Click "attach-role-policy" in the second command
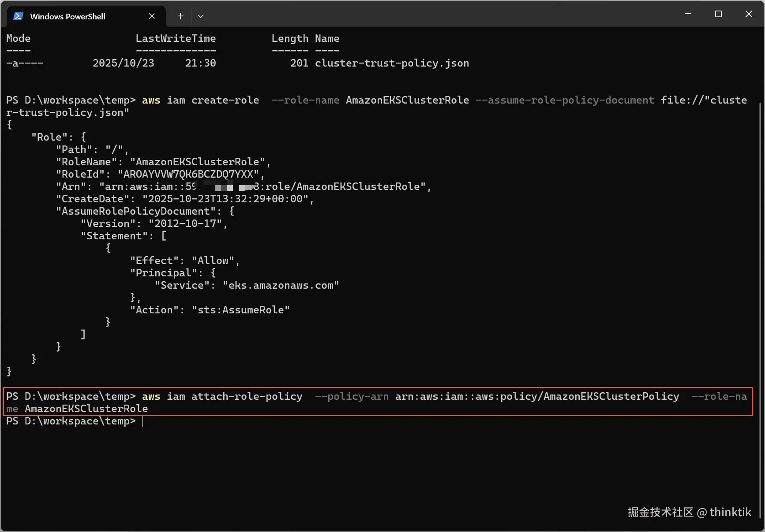This screenshot has height=532, width=765. [247, 396]
